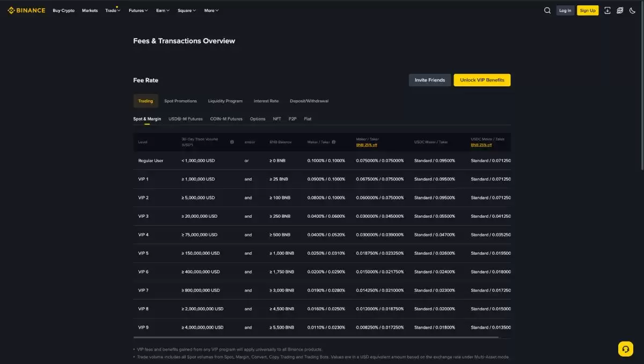The height and width of the screenshot is (364, 644).
Task: Open the customer support chat icon
Action: pos(625,349)
